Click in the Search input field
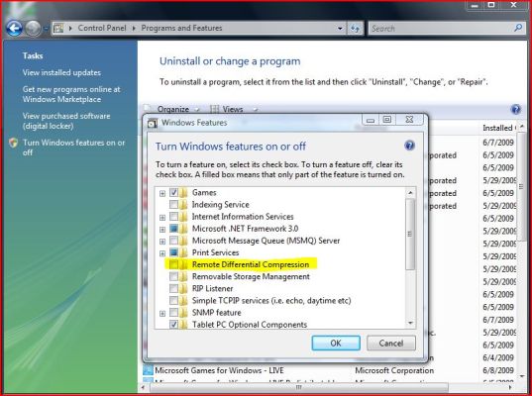 441,28
